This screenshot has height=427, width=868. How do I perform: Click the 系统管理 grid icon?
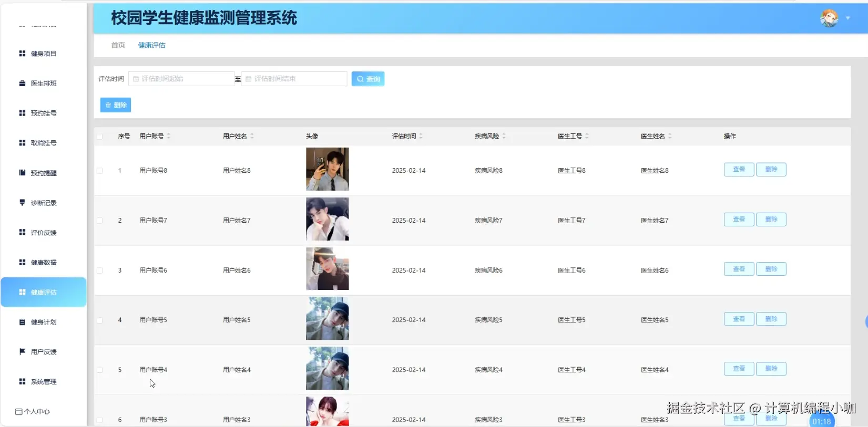(x=22, y=381)
